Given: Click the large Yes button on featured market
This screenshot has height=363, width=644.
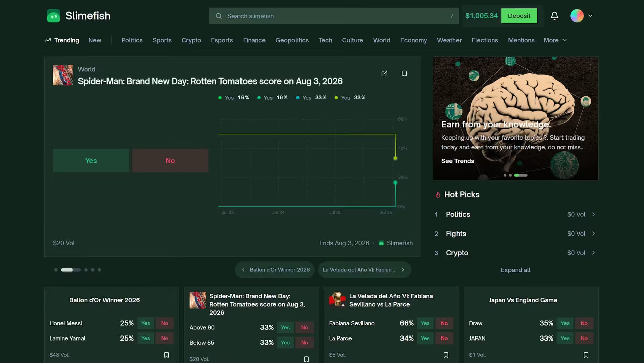Looking at the screenshot, I should (x=91, y=161).
